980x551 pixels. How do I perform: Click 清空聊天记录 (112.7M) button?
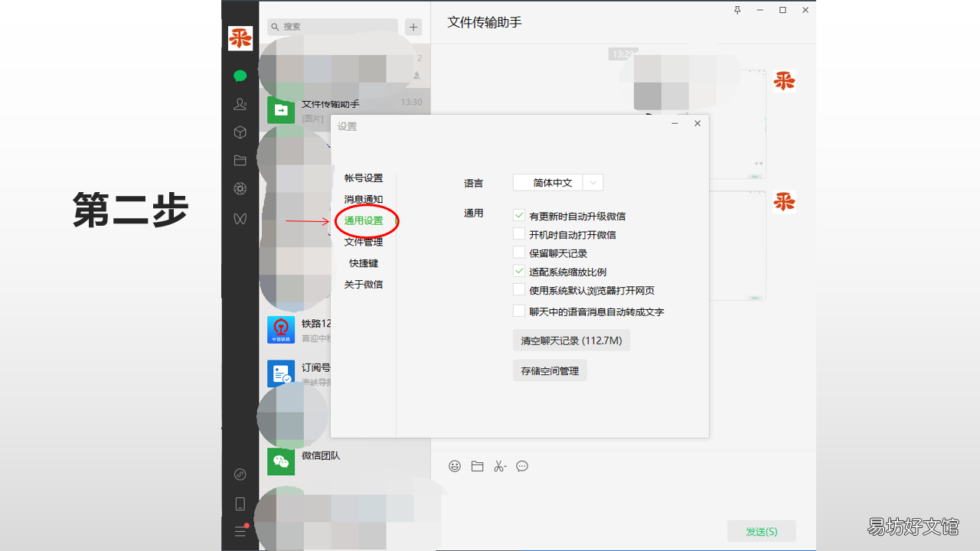tap(571, 341)
